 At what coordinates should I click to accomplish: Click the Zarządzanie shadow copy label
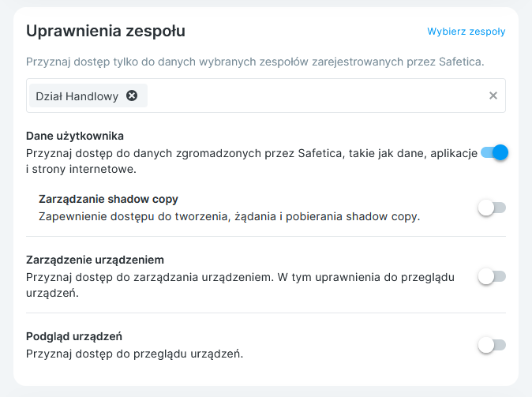point(108,199)
